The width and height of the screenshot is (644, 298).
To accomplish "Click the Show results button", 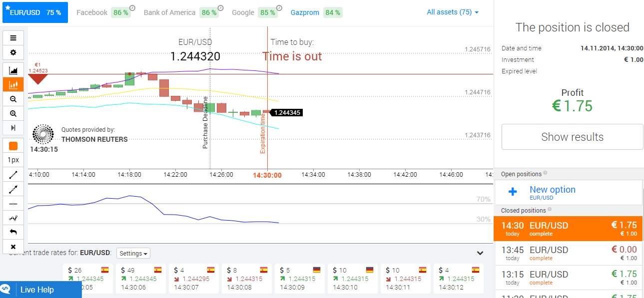I will pyautogui.click(x=572, y=137).
